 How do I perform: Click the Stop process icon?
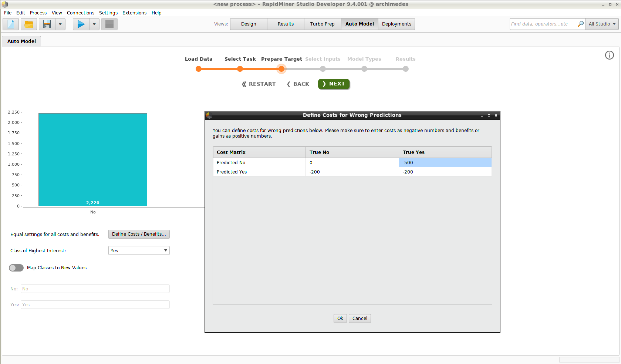[x=109, y=24]
